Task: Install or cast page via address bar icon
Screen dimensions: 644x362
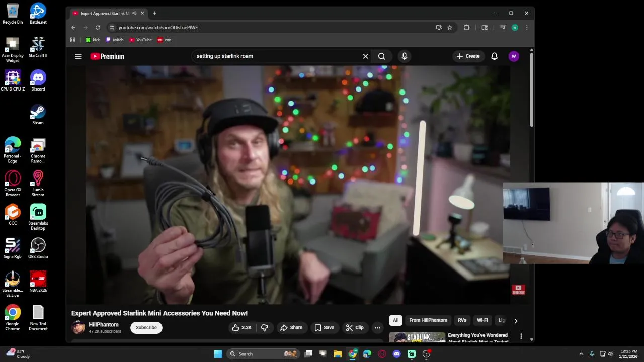Action: click(439, 28)
